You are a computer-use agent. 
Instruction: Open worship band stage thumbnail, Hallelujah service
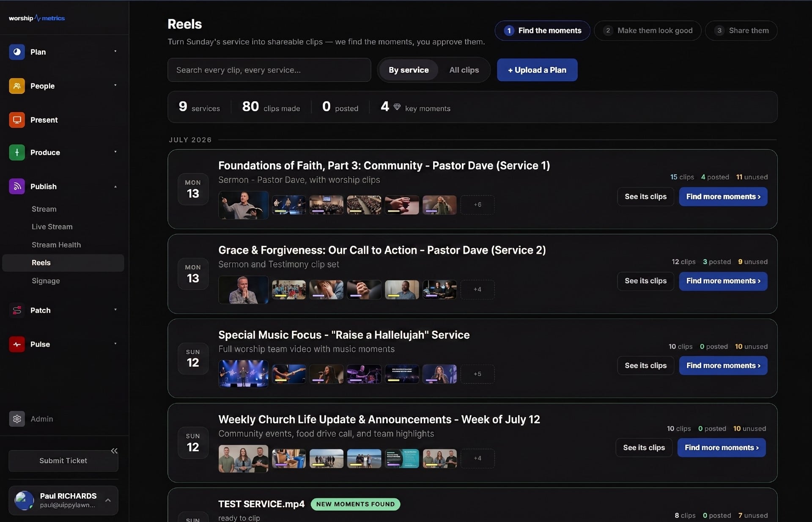coord(243,374)
